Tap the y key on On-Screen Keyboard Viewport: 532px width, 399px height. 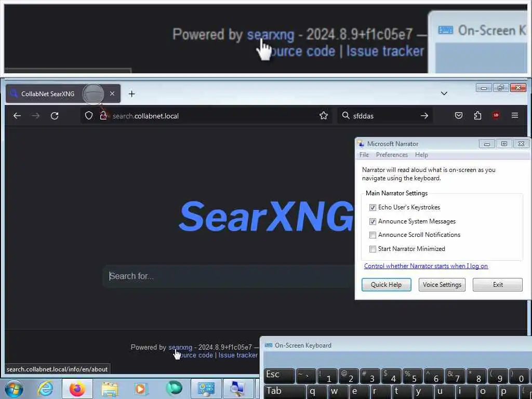point(423,392)
